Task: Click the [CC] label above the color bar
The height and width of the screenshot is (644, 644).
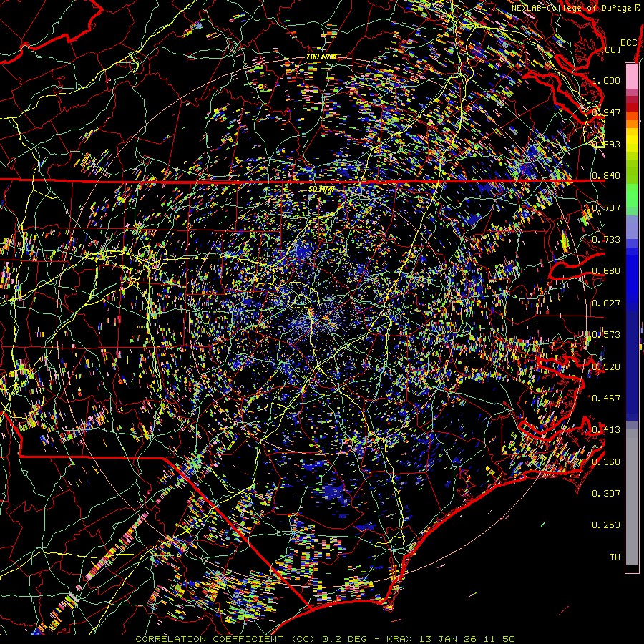Action: 611,49
